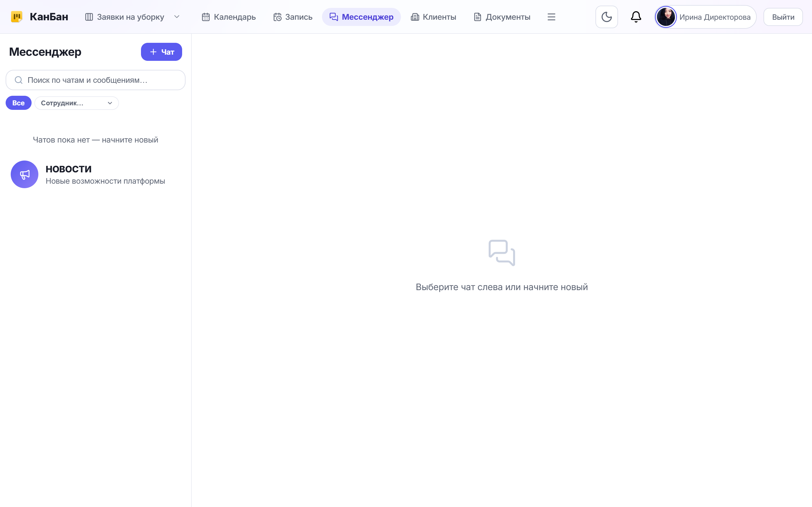Create a new chat with + Чат button
The width and height of the screenshot is (812, 507).
(161, 52)
